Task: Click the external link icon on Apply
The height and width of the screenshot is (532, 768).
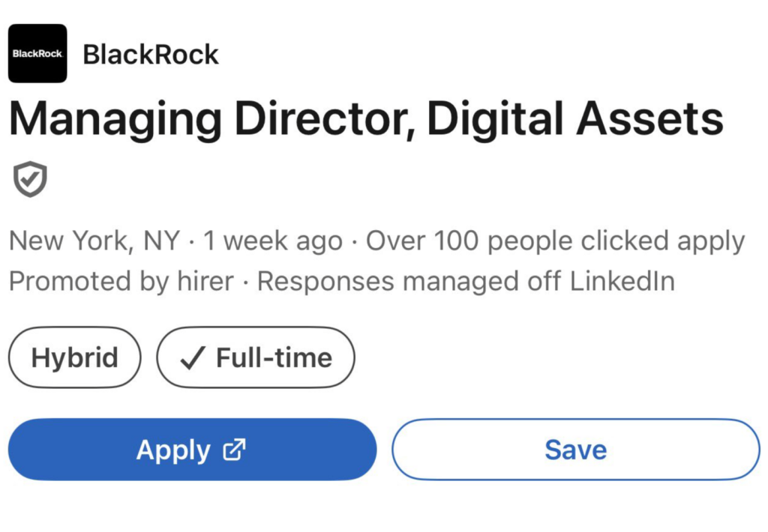Action: [235, 450]
